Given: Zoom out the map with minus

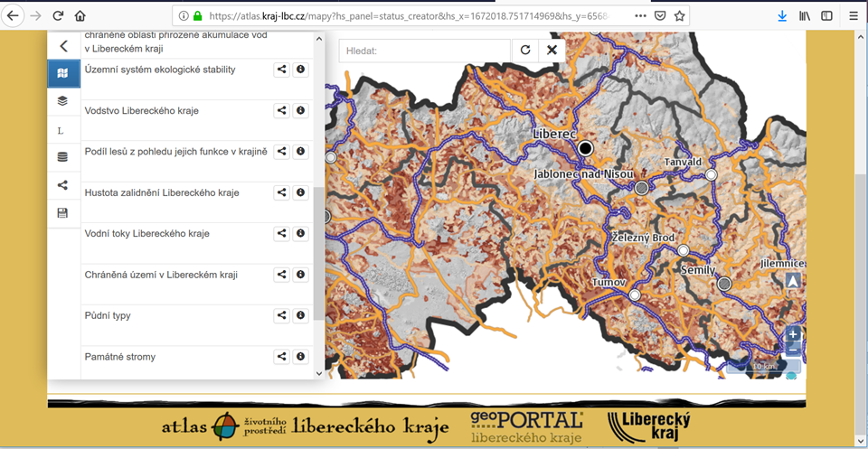Looking at the screenshot, I should [x=793, y=349].
